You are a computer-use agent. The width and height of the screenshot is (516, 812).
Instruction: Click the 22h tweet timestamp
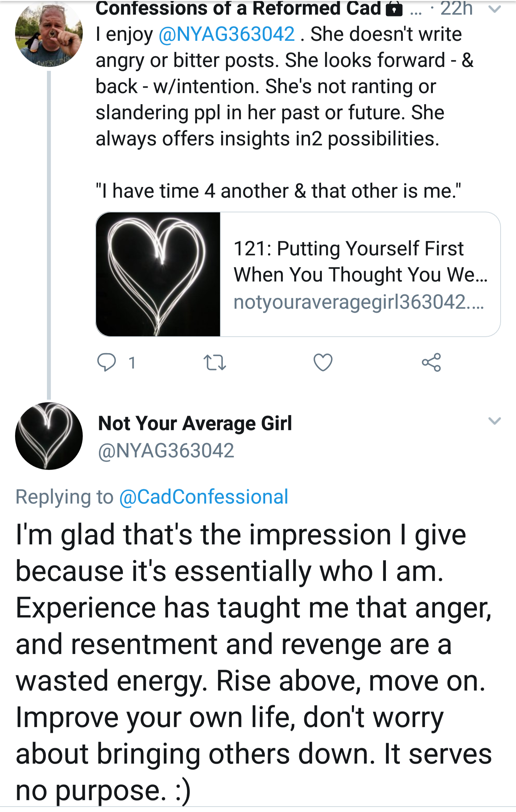point(456,9)
